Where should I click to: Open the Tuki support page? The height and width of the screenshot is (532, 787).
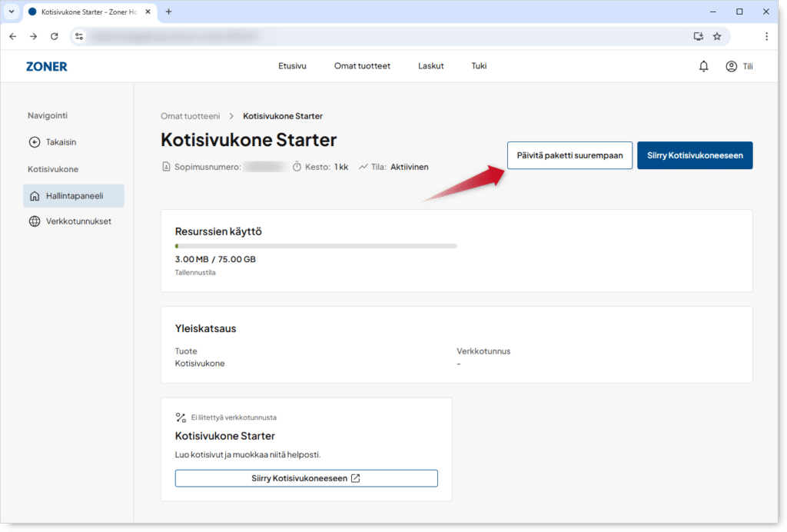click(479, 66)
